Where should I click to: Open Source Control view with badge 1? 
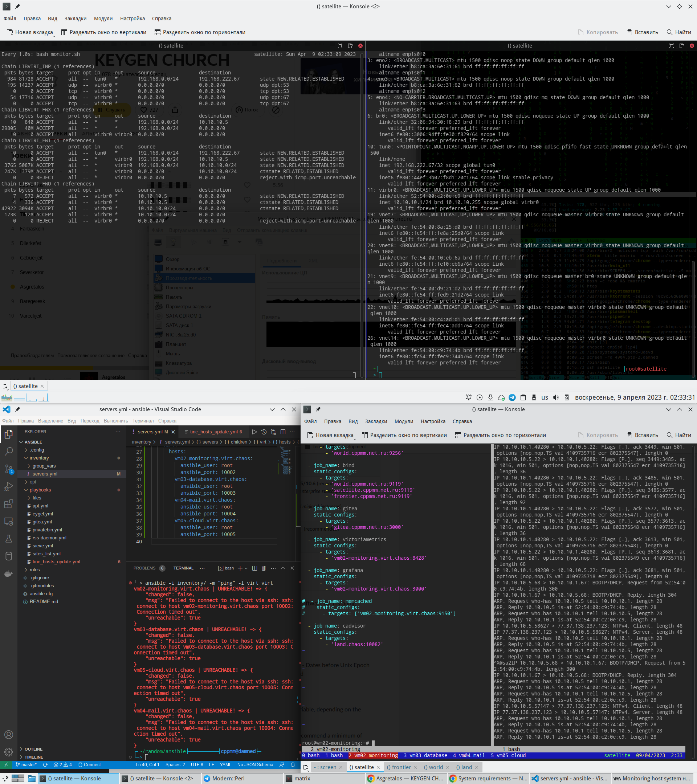[8, 469]
